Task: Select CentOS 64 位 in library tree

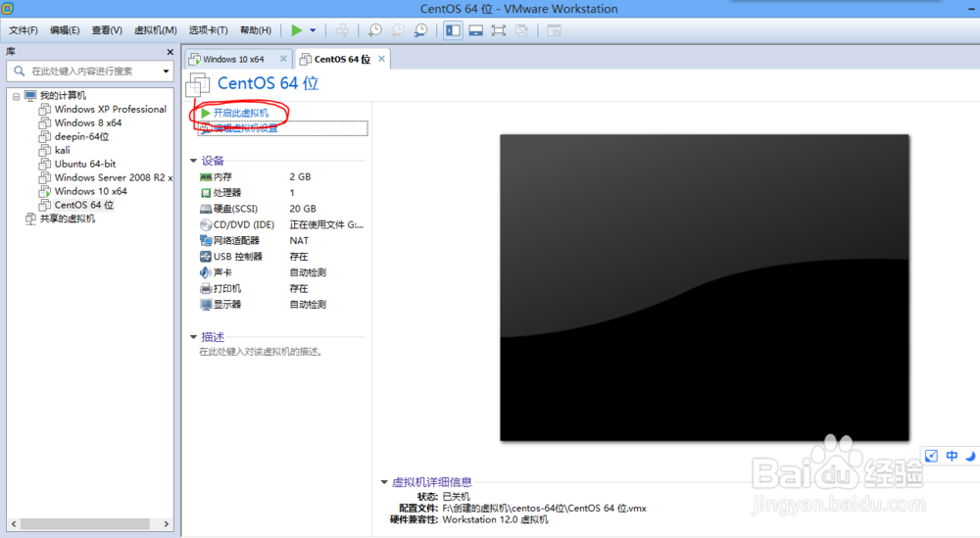Action: pyautogui.click(x=83, y=205)
